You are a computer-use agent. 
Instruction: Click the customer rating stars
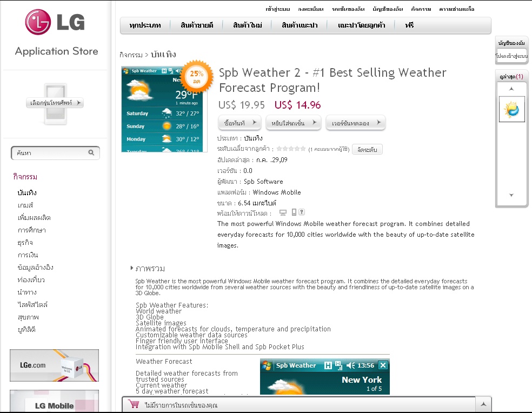click(x=291, y=149)
